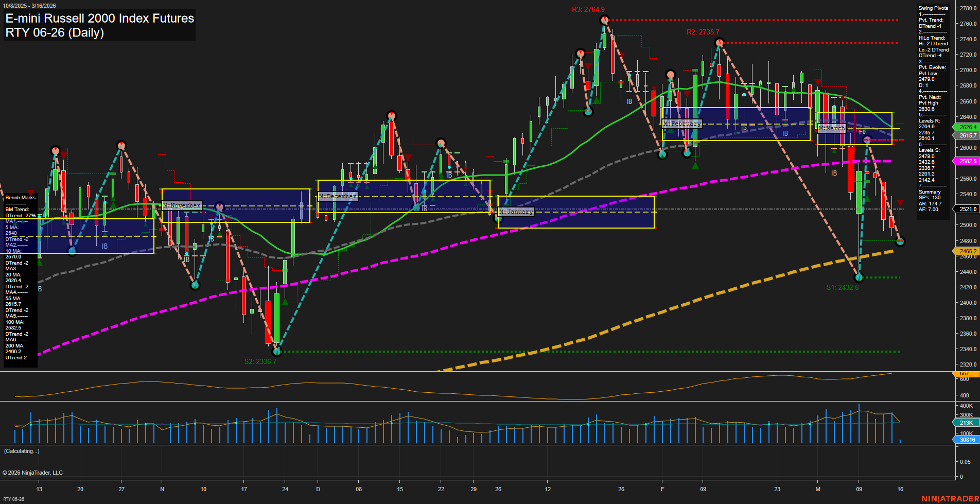Select the yellow 2466.2 price marker
Screen dimensions: 980x504
pyautogui.click(x=967, y=251)
